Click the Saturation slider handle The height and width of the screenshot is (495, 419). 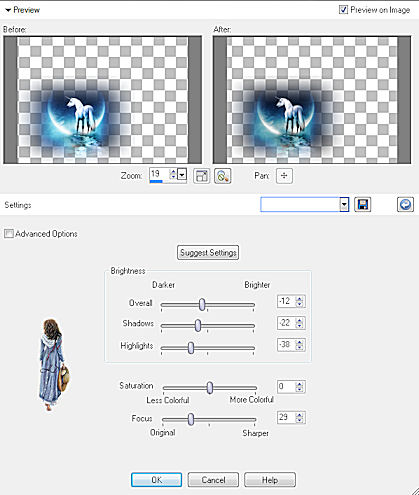(210, 388)
